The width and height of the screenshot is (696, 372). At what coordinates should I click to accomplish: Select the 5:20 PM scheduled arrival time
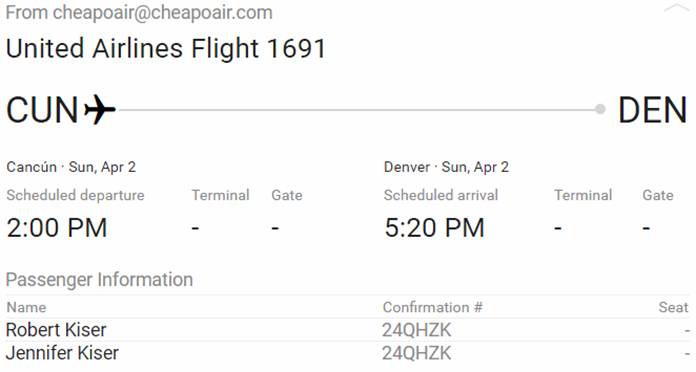coord(434,228)
